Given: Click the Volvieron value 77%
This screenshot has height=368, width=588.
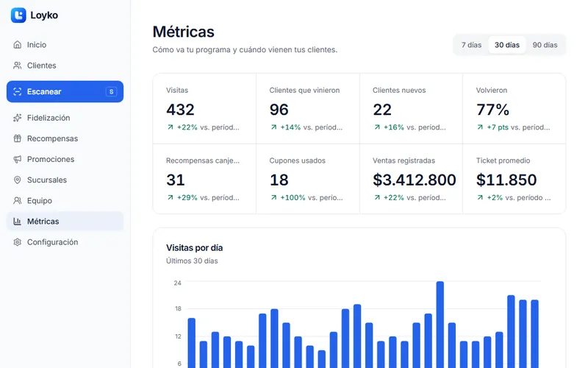Looking at the screenshot, I should click(492, 110).
